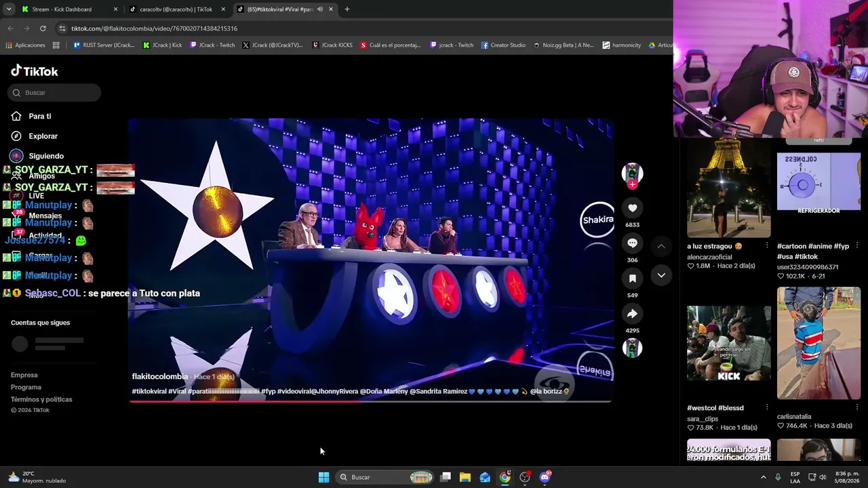Open the Aplicaciones bookmark
868x488 pixels.
26,45
